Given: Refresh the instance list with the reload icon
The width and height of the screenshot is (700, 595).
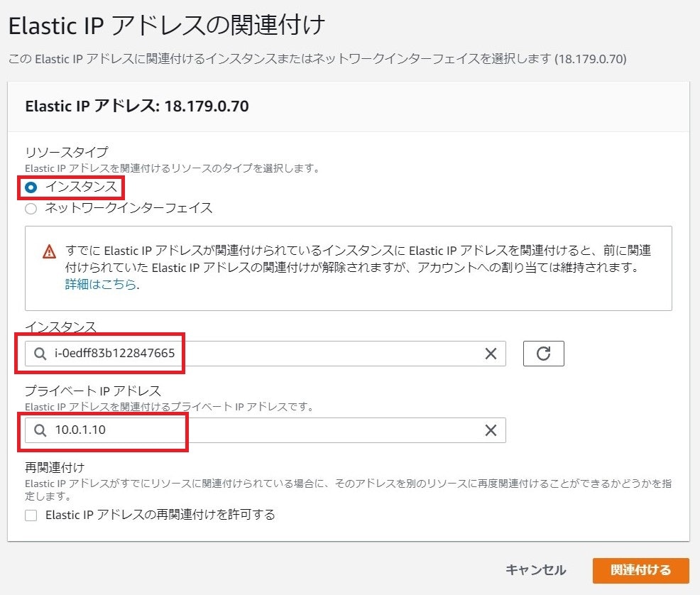Looking at the screenshot, I should 543,354.
